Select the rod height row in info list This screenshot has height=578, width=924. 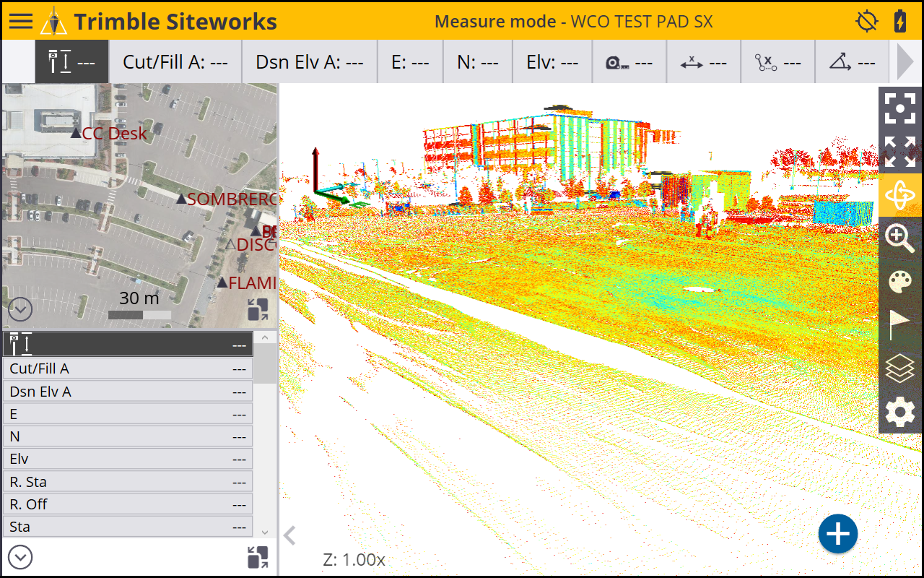click(128, 345)
